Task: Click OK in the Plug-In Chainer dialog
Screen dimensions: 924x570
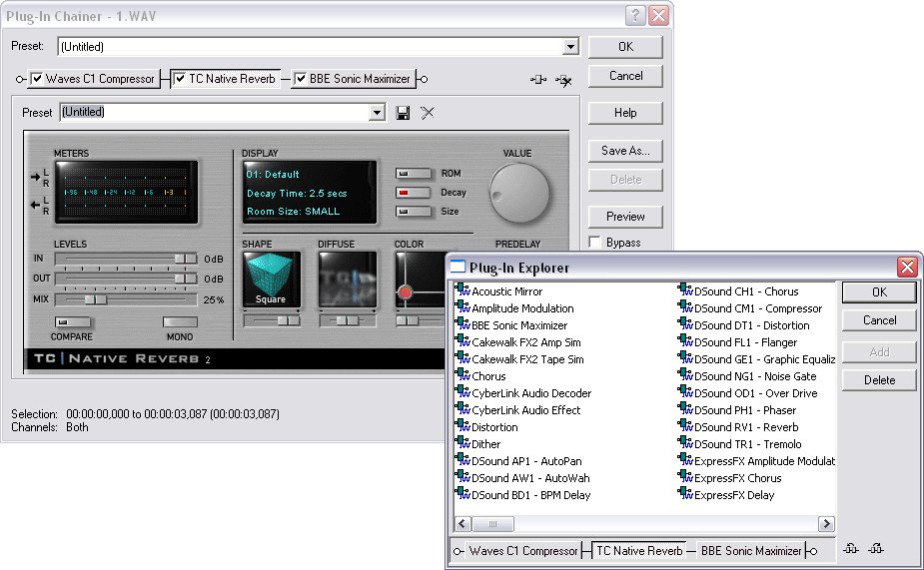Action: pyautogui.click(x=625, y=47)
